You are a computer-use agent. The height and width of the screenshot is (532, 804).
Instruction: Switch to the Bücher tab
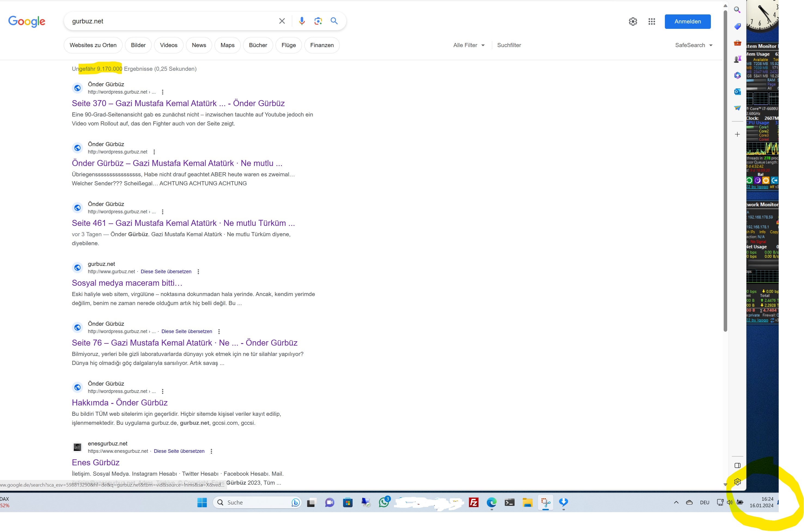pos(258,45)
